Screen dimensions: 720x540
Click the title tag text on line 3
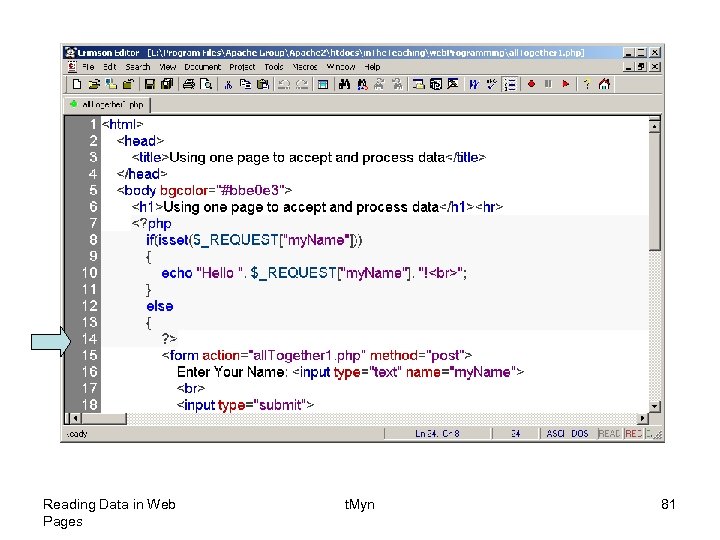pos(309,158)
